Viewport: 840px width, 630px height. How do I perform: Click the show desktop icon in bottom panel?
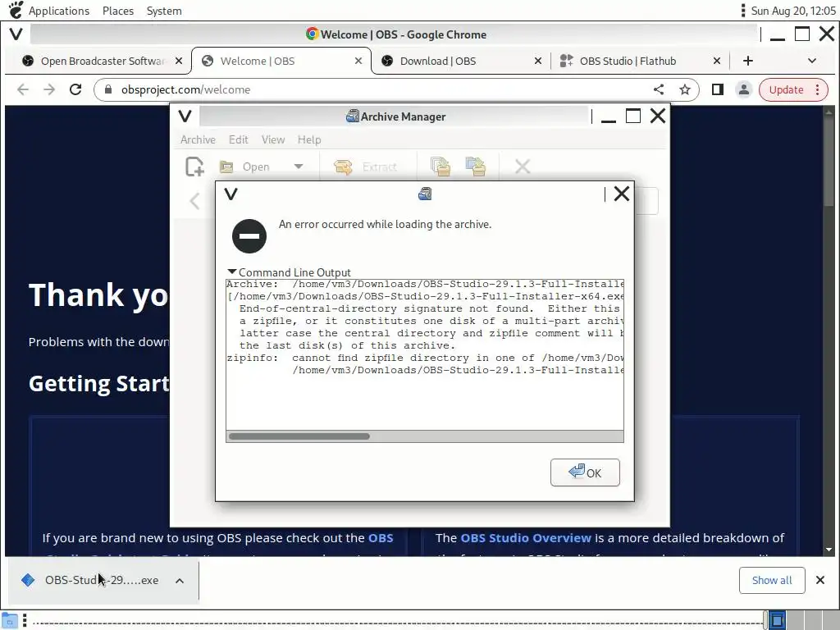[10, 621]
